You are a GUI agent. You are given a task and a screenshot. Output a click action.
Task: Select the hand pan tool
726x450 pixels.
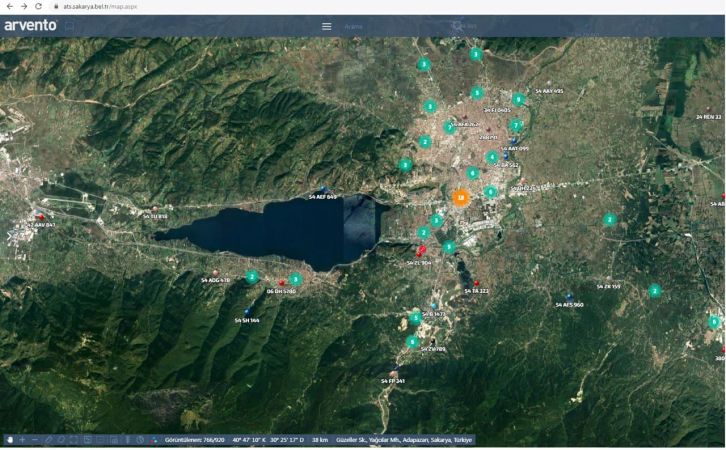(10, 440)
